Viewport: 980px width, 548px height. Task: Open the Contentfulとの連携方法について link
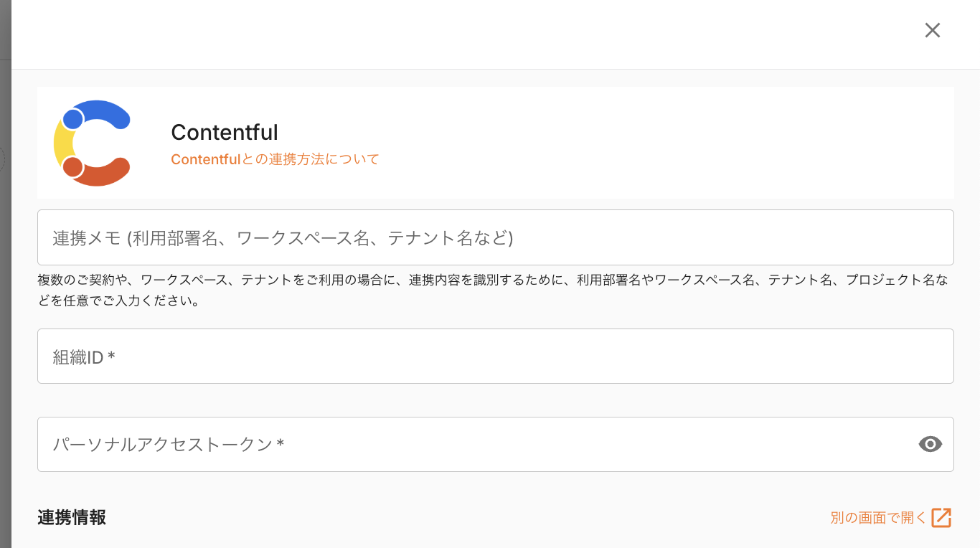tap(275, 159)
